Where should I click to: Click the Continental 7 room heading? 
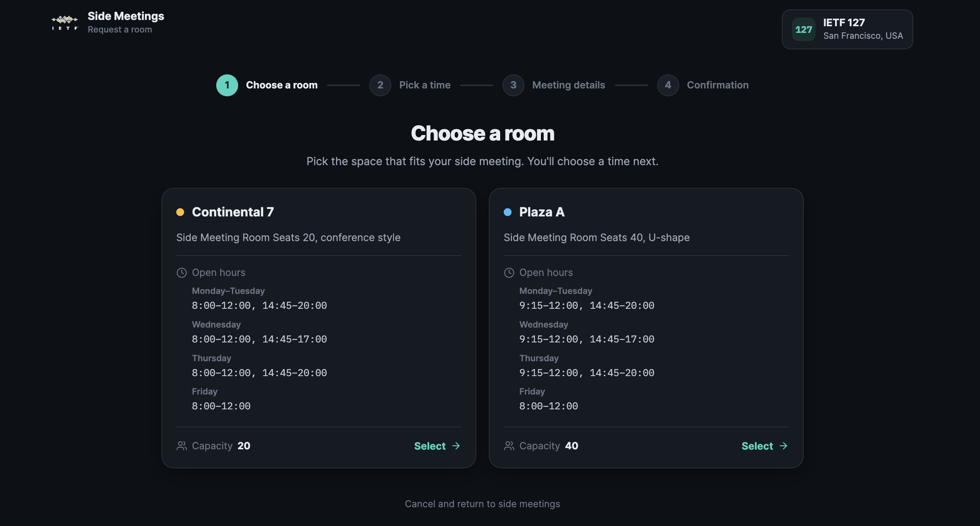tap(233, 212)
